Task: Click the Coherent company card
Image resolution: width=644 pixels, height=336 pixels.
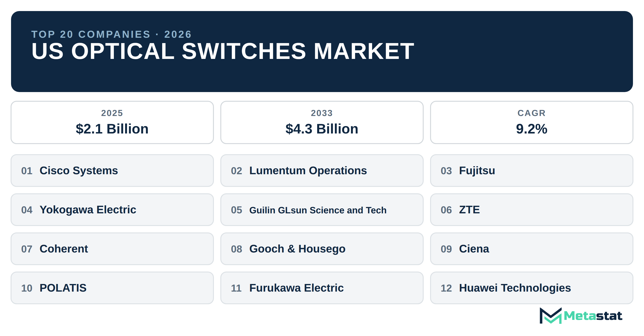Action: (112, 249)
